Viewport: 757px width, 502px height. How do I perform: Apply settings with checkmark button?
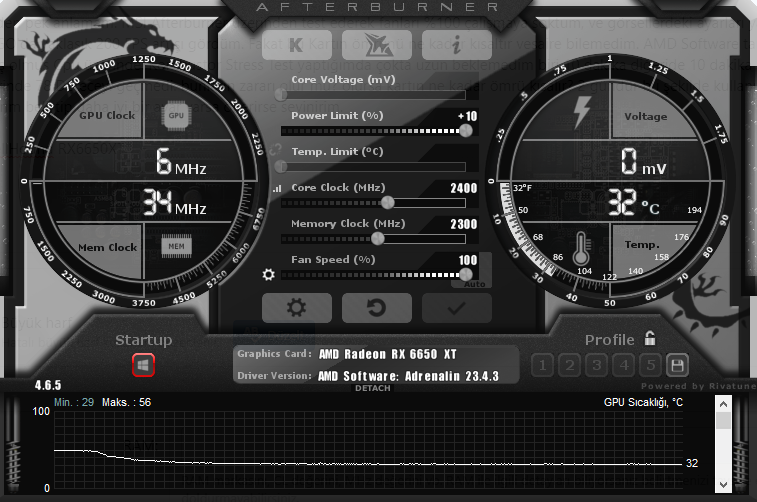pos(457,307)
